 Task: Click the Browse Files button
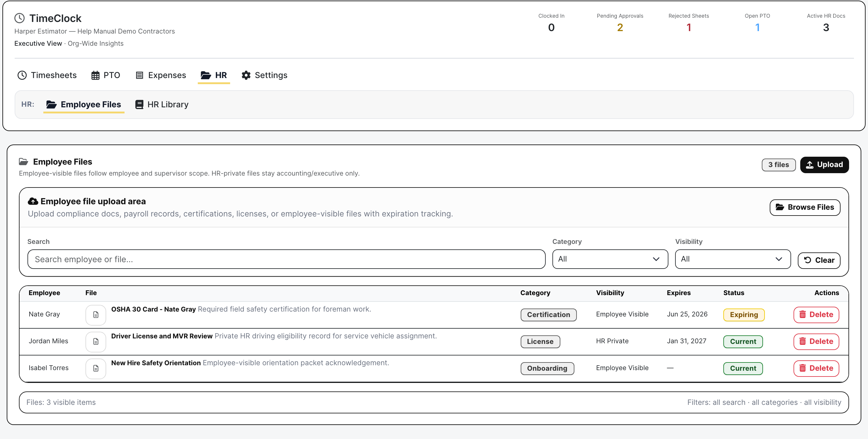(805, 207)
